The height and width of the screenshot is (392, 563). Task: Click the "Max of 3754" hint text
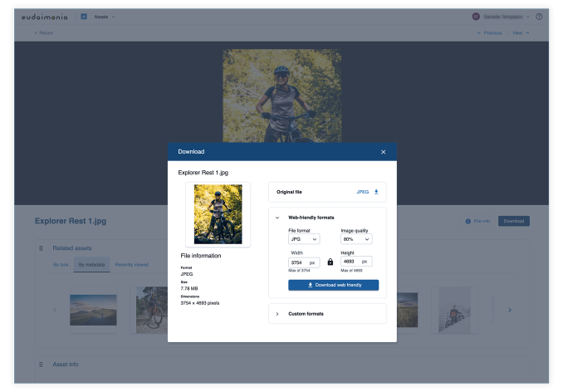pos(299,271)
